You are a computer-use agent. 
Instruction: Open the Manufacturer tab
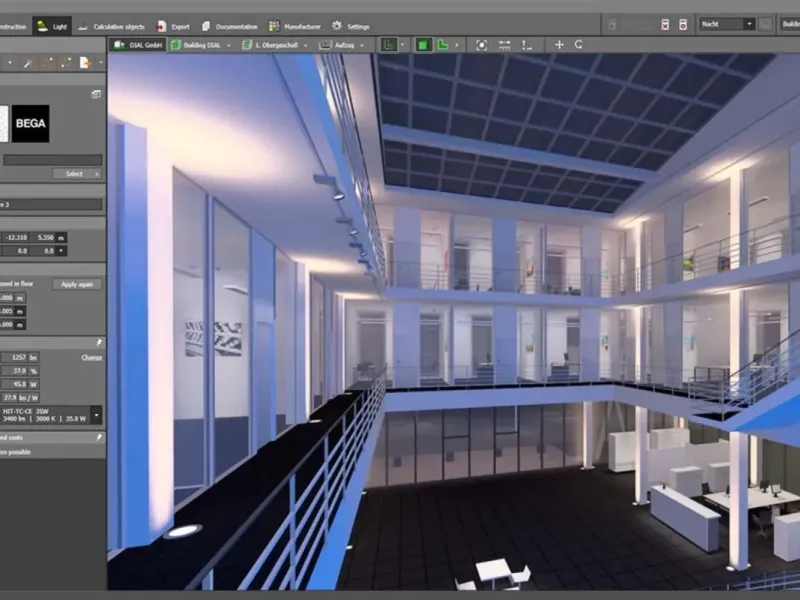294,27
